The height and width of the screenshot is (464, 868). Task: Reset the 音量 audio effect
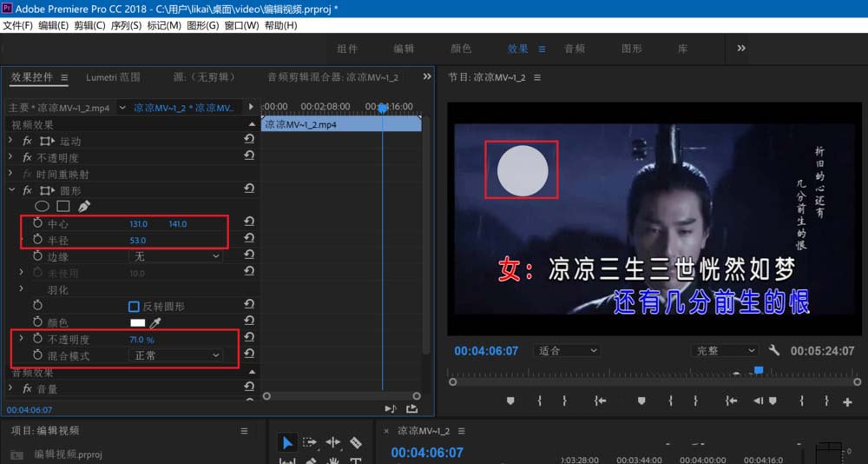point(249,387)
